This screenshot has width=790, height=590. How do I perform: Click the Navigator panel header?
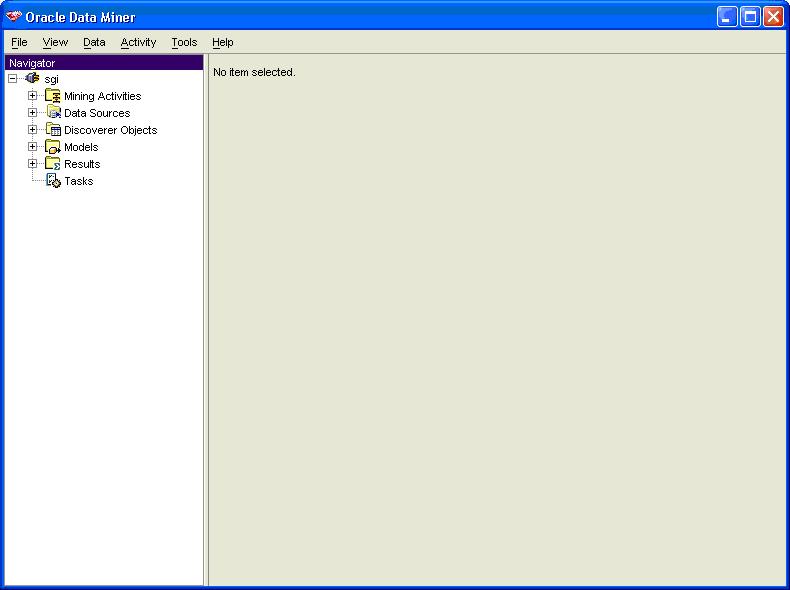coord(104,63)
